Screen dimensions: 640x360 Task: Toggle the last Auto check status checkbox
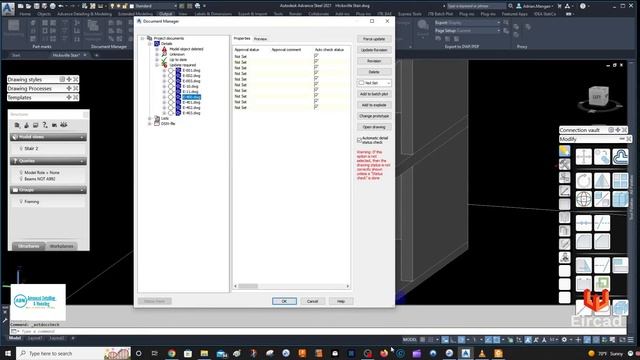[x=316, y=107]
